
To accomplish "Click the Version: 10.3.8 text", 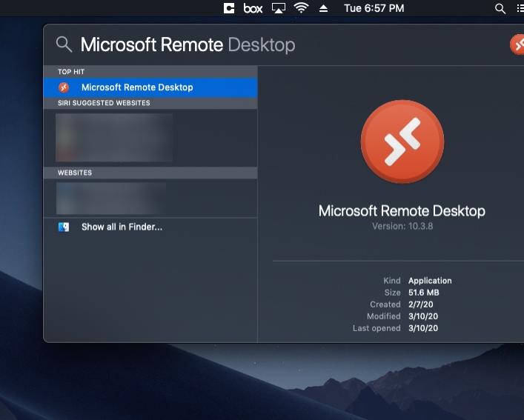I will [402, 226].
